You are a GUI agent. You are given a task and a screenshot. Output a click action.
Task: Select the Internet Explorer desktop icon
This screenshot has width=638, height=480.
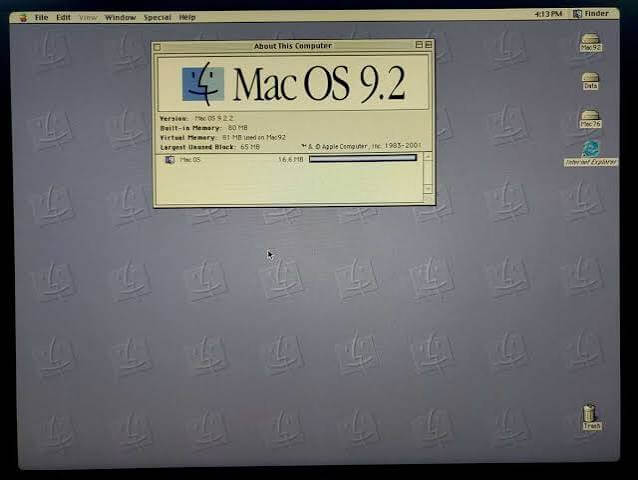pos(590,154)
